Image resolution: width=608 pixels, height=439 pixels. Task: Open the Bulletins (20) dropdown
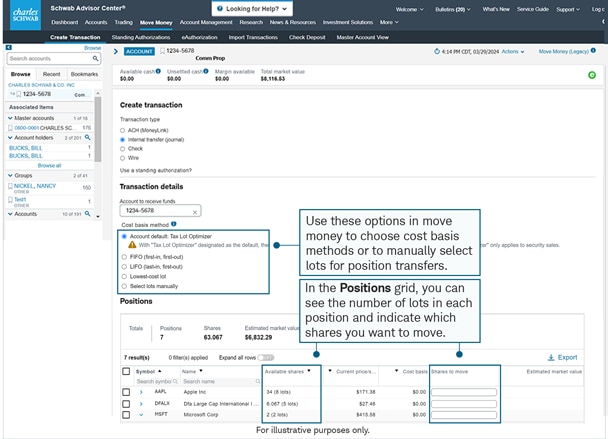click(453, 9)
